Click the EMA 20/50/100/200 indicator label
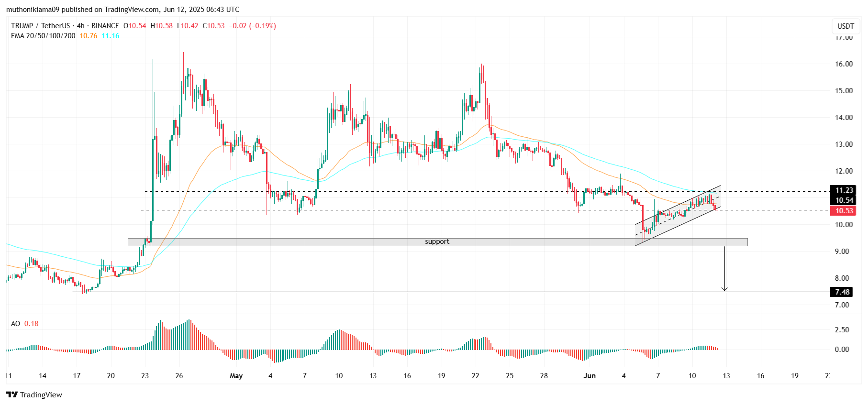Viewport: 868px width, 405px height. [43, 36]
